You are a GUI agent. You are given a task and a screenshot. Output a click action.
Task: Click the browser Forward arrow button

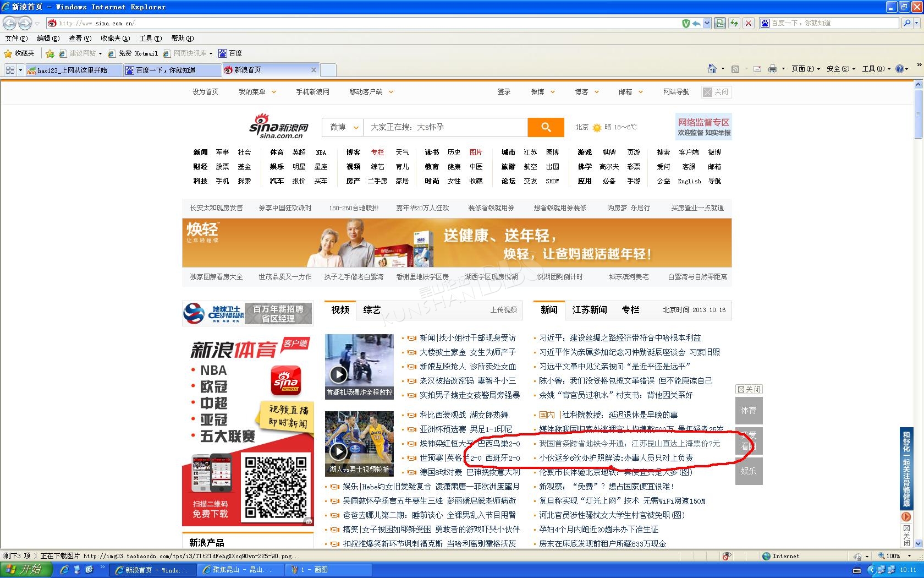point(25,23)
